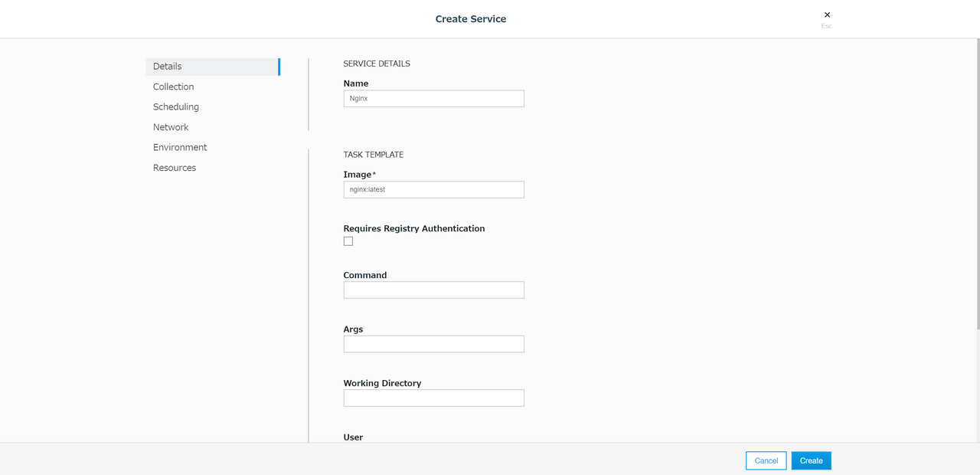The width and height of the screenshot is (980, 475).
Task: Click the SERVICE DETAILS heading
Action: click(x=377, y=64)
